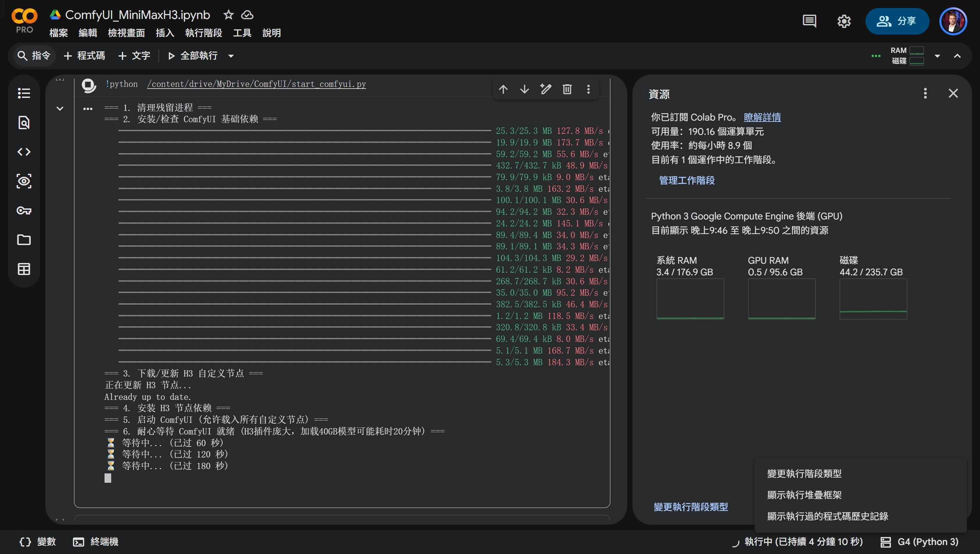The width and height of the screenshot is (980, 554).
Task: Open runtime connection dropdown arrow
Action: (937, 56)
